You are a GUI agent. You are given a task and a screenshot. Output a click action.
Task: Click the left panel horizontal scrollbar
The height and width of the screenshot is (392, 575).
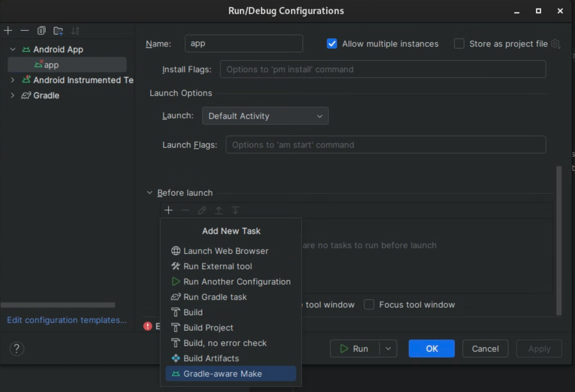(x=58, y=305)
